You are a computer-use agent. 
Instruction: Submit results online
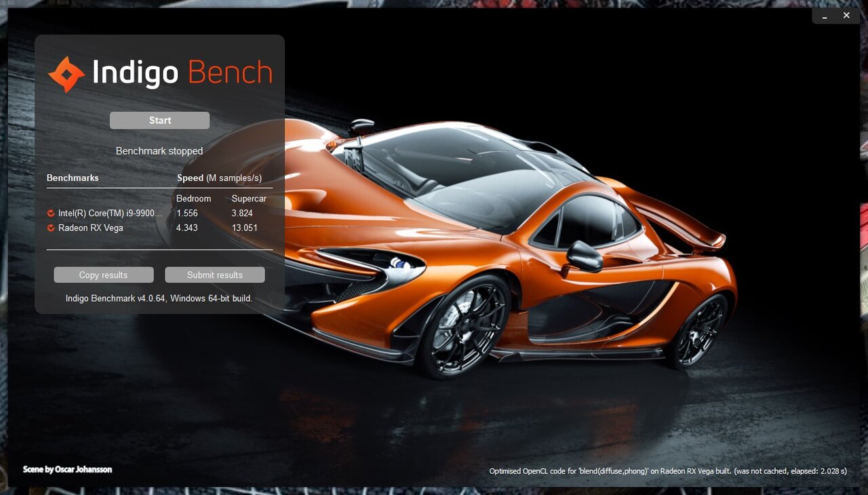pyautogui.click(x=215, y=275)
